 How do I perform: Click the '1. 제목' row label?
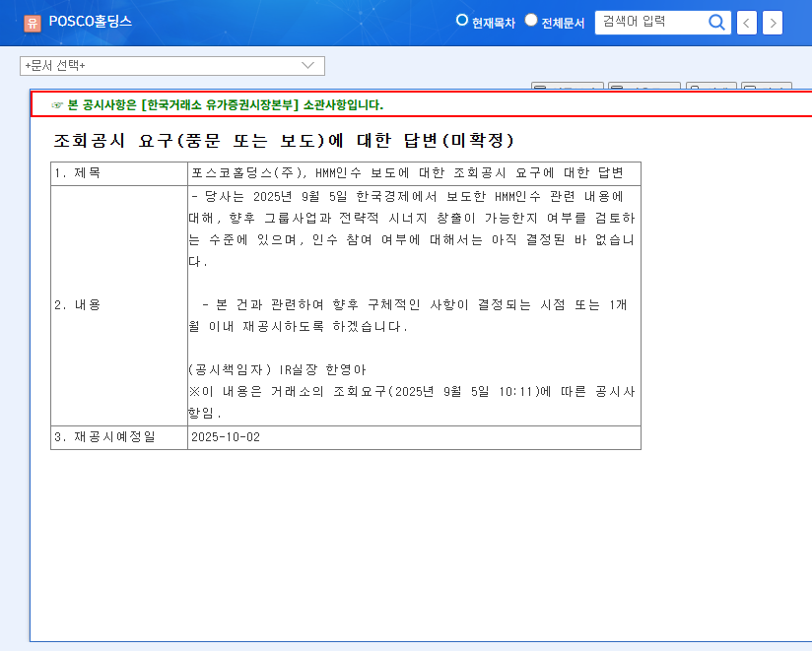78,172
